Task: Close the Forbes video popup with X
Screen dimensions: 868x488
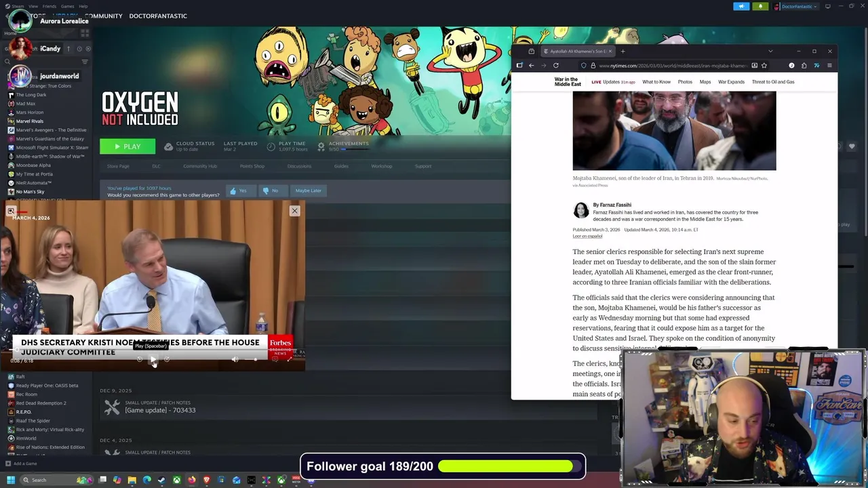Action: pos(294,211)
